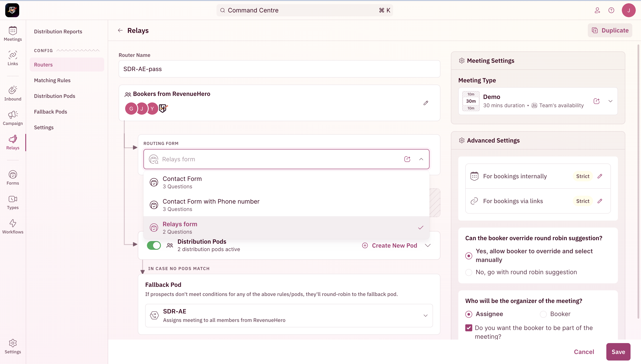641x364 pixels.
Task: Open Demo meeting type external link icon
Action: [597, 101]
